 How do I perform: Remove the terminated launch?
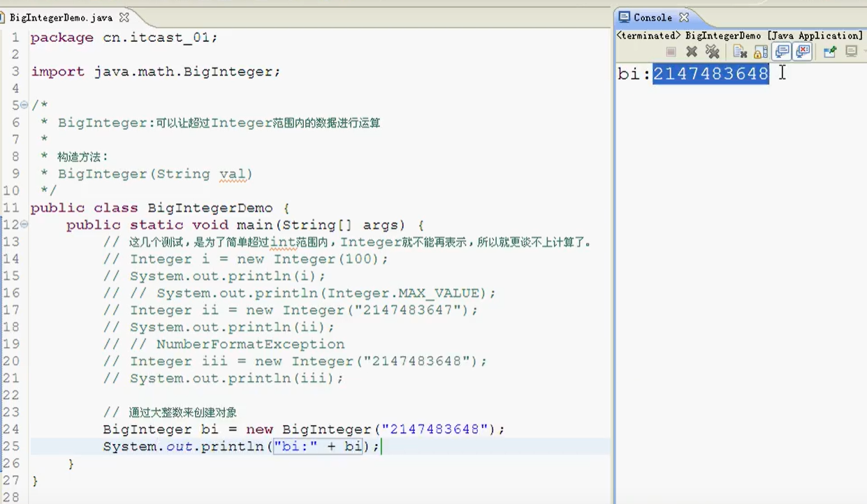(x=692, y=51)
